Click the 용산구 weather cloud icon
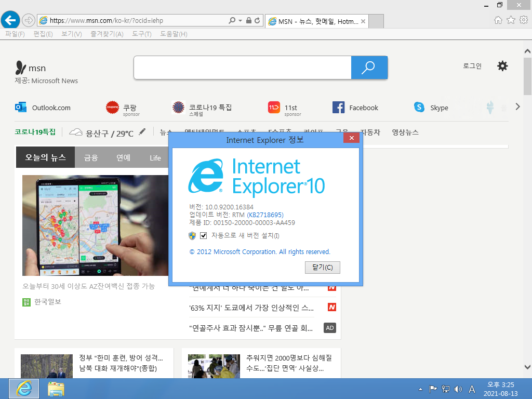Image resolution: width=532 pixels, height=399 pixels. tap(76, 132)
